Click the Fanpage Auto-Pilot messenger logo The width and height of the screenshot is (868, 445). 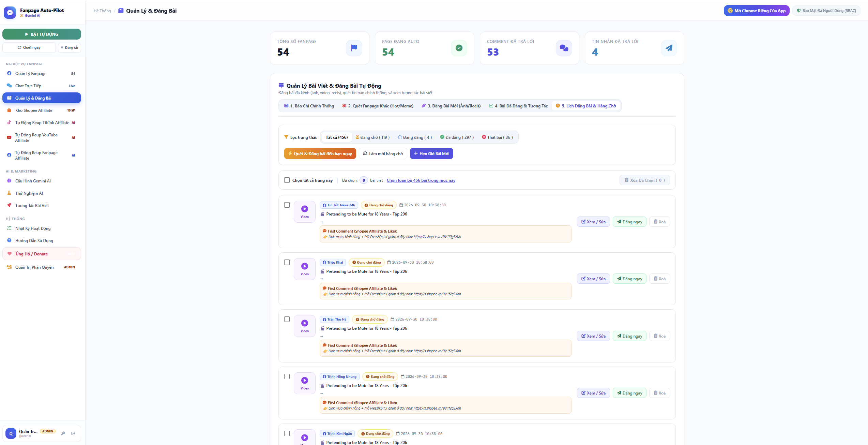pos(10,13)
